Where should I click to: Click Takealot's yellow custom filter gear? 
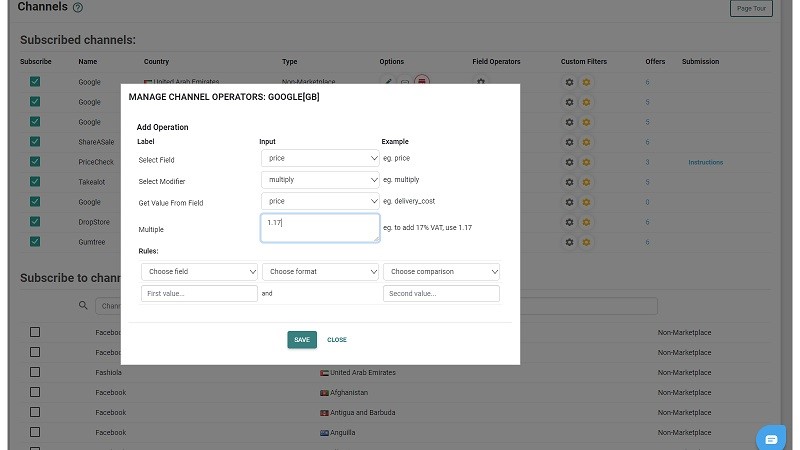coord(586,182)
